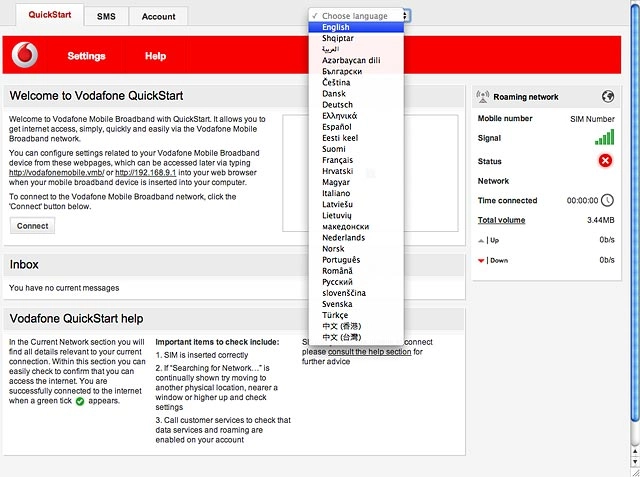Click the Connect button
The image size is (640, 477).
(x=32, y=226)
